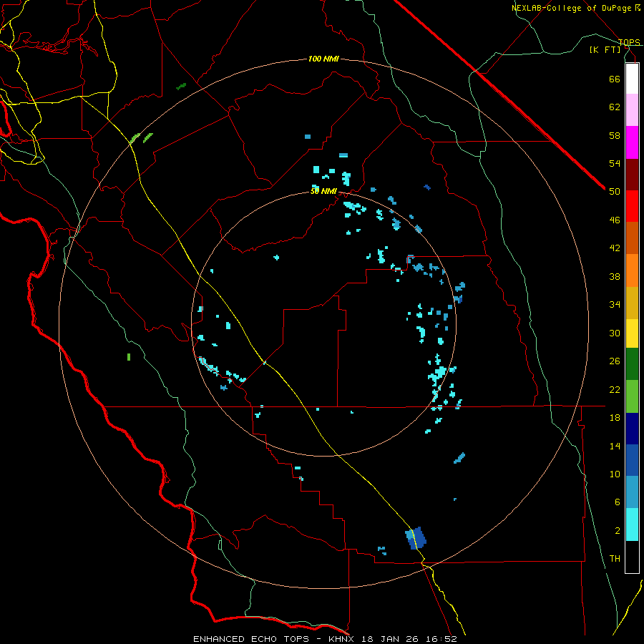
Task: Click the dark red 54 kft swatch
Action: tap(632, 175)
